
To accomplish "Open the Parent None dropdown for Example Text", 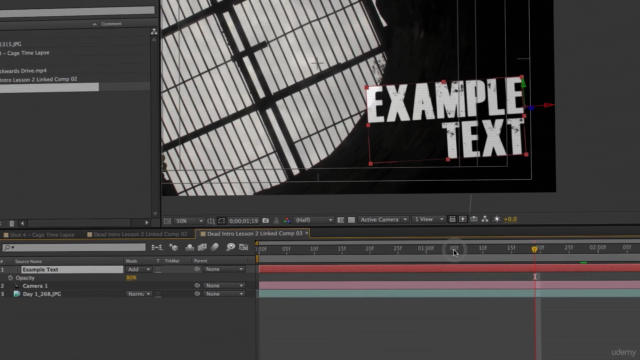I will click(x=224, y=269).
